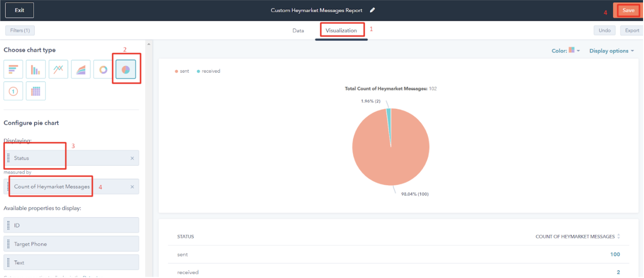Remove Status from Displaying field

click(x=132, y=158)
